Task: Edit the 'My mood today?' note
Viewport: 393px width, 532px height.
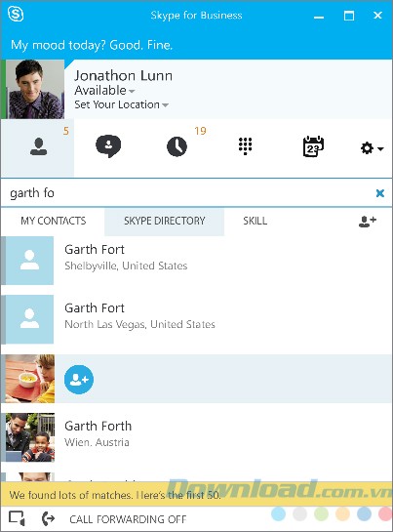Action: coord(92,45)
